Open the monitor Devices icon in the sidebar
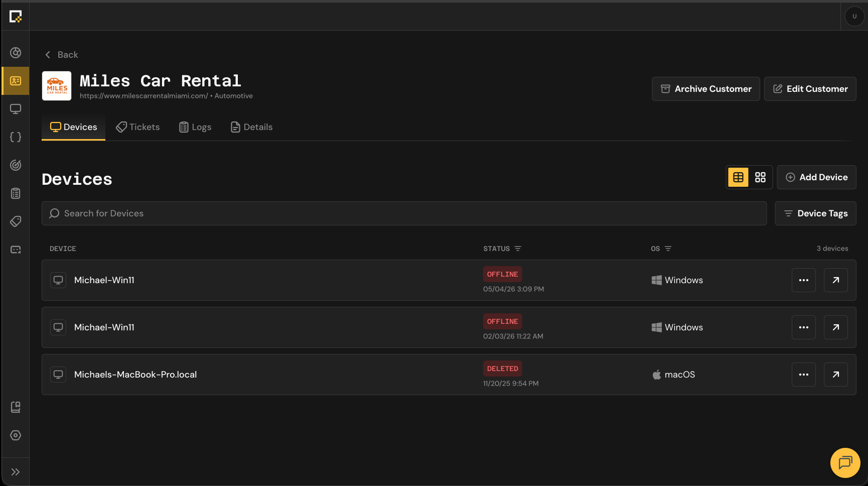868x486 pixels. pos(16,109)
